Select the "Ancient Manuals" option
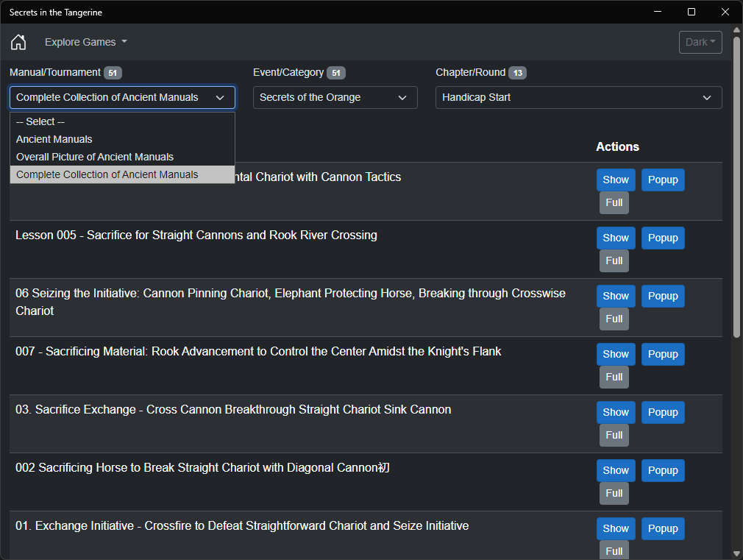 [54, 139]
